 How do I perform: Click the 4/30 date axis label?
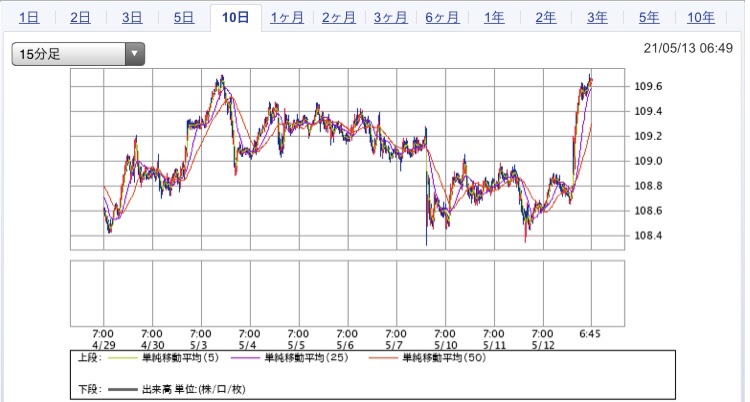pyautogui.click(x=152, y=345)
